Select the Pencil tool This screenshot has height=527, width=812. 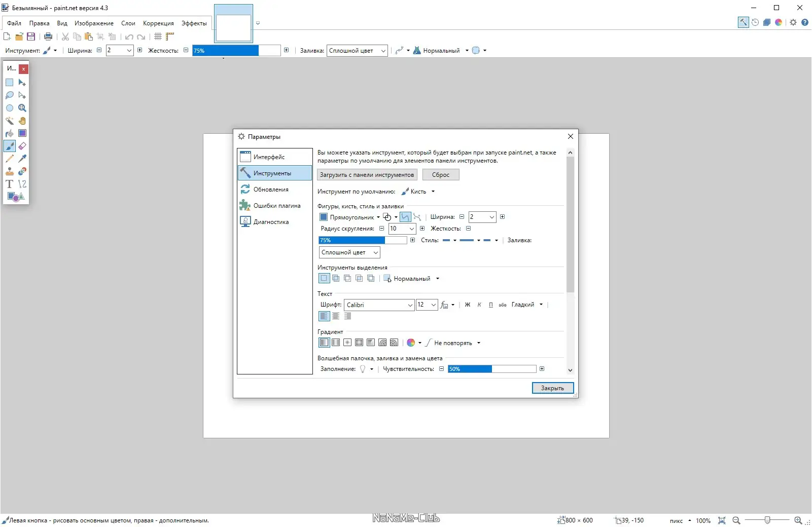click(x=10, y=159)
